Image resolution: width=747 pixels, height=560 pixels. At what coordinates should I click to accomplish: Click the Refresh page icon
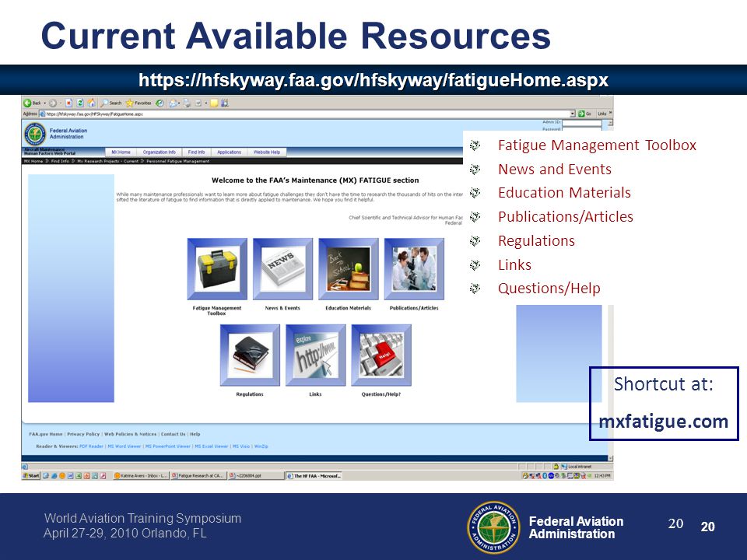coord(80,103)
